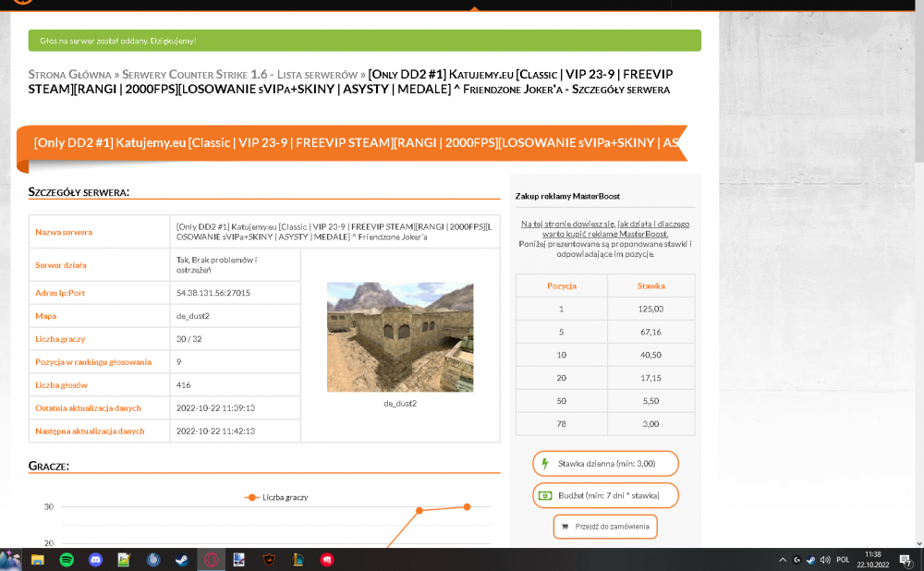Open File Explorer from the taskbar
This screenshot has height=571, width=924.
[x=38, y=560]
